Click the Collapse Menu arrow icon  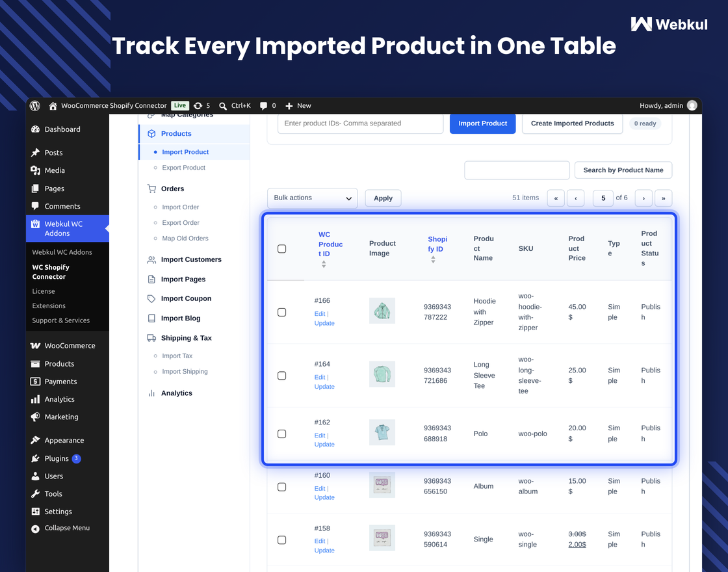click(35, 529)
